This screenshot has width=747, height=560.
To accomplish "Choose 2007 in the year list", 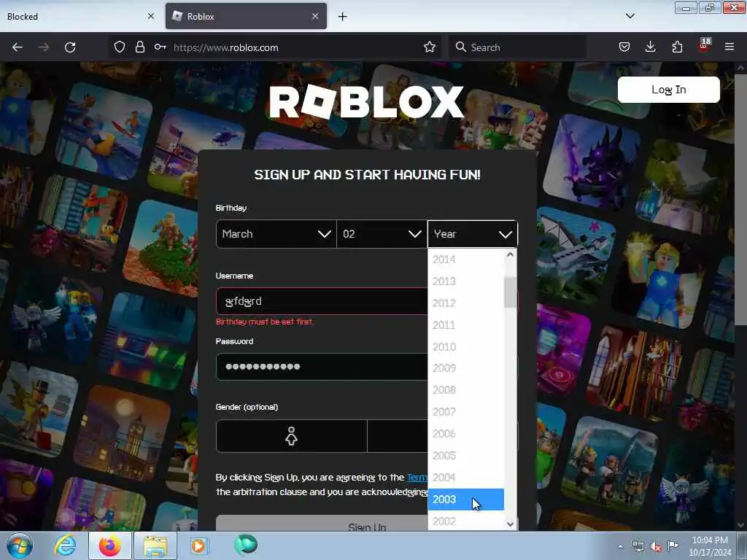I will 465,412.
